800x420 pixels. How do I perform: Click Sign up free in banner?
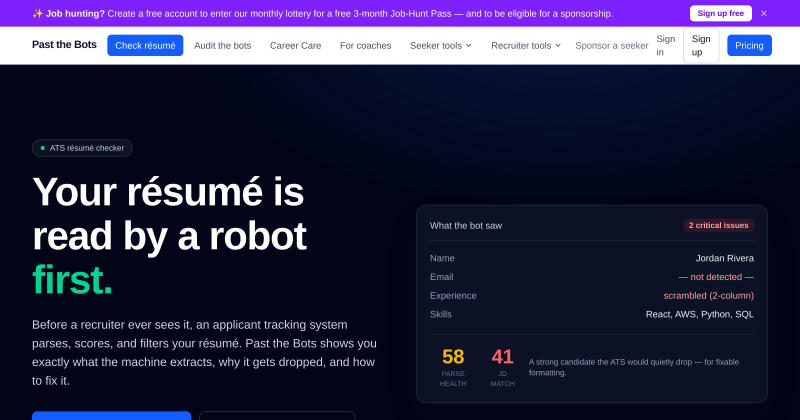(x=720, y=13)
